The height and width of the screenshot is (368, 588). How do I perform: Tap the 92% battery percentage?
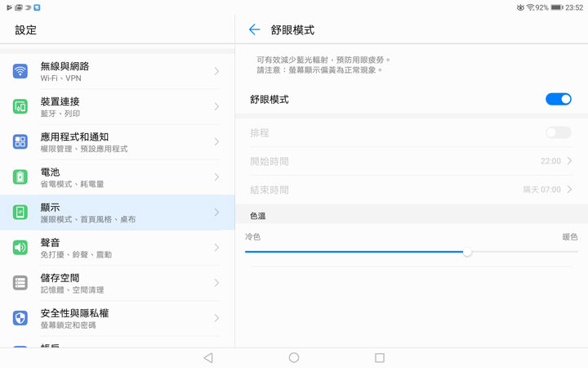tap(542, 7)
